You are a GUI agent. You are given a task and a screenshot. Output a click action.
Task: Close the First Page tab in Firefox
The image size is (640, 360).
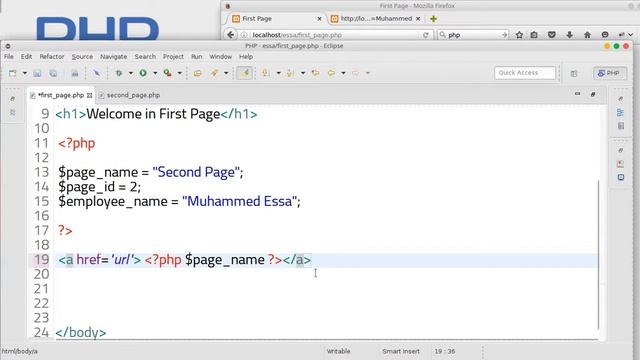(x=319, y=19)
